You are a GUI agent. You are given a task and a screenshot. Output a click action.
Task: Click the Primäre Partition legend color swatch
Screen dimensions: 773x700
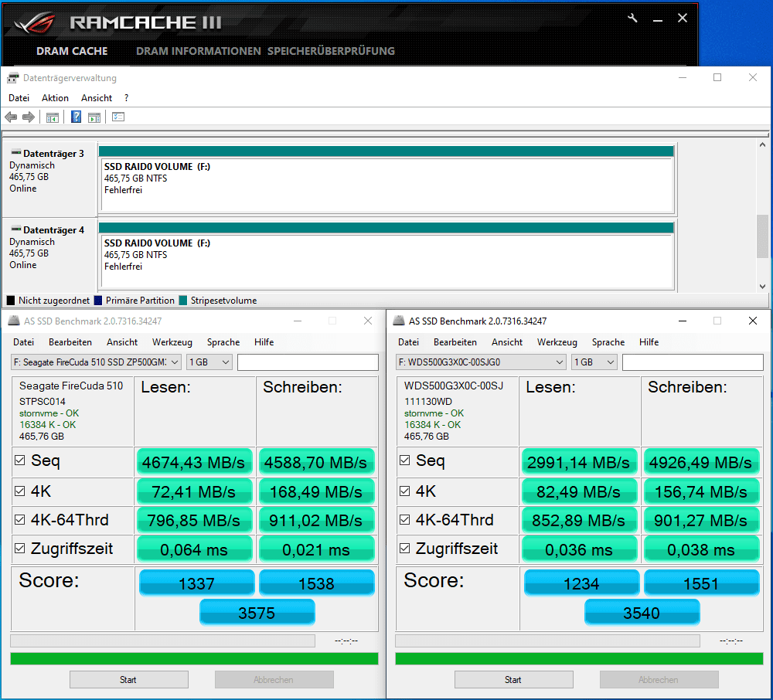pyautogui.click(x=98, y=300)
